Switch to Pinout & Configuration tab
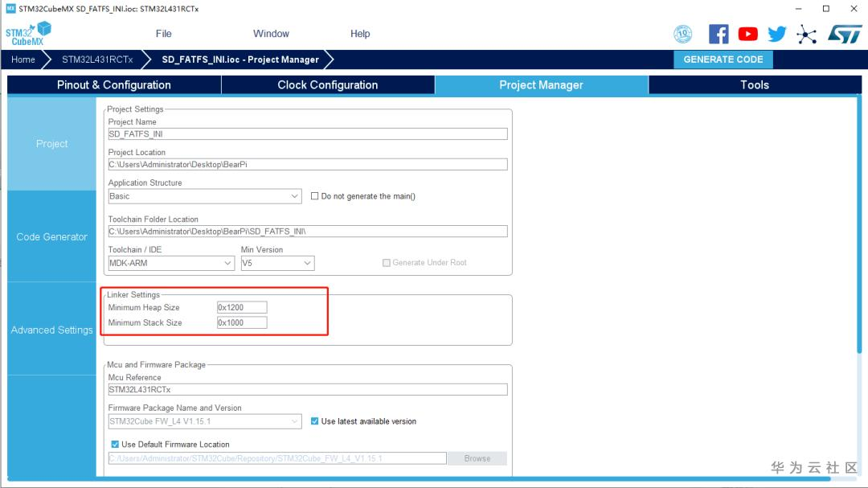Image resolution: width=868 pixels, height=488 pixels. (x=114, y=84)
